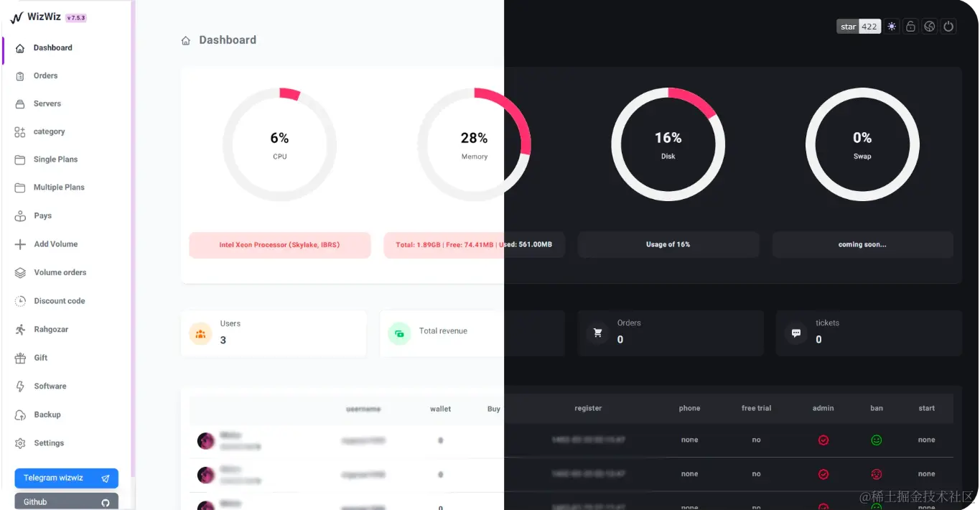This screenshot has height=510, width=980.
Task: Click the Gift box icon
Action: point(20,358)
